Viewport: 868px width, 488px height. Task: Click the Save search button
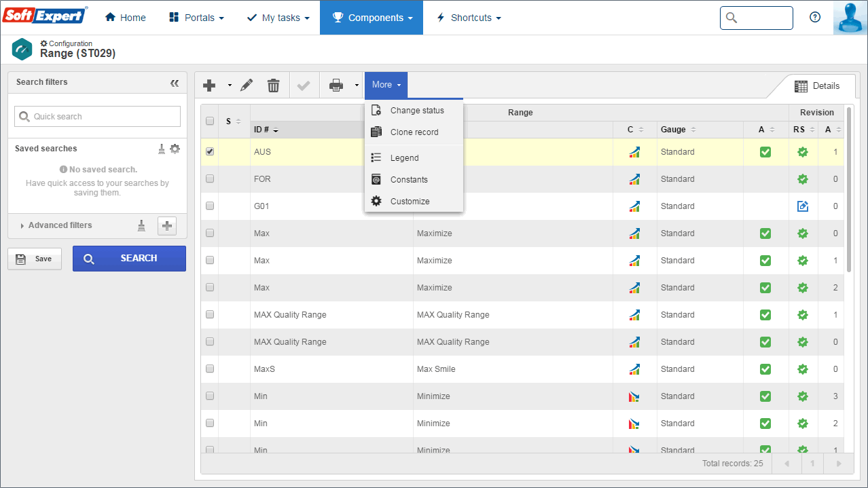point(34,259)
